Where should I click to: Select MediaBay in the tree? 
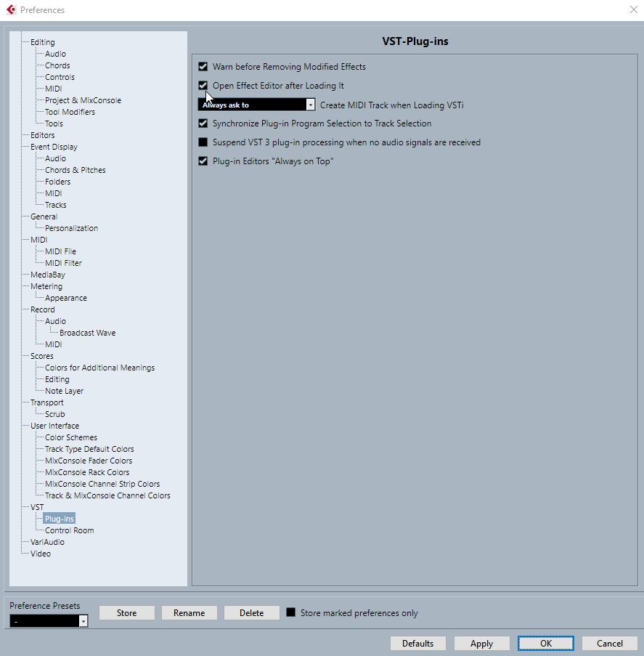click(48, 275)
